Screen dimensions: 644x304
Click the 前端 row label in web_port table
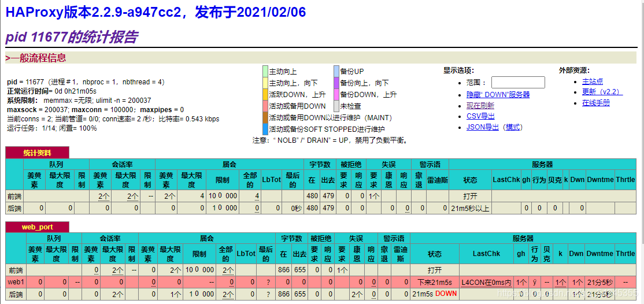(x=16, y=270)
